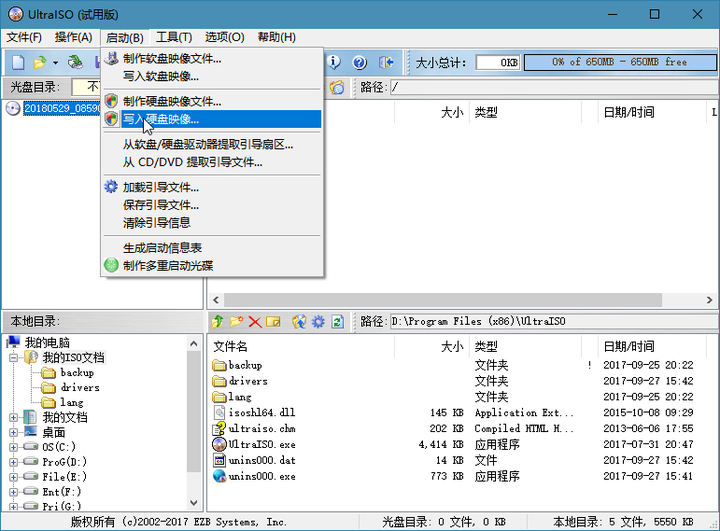Select the backup folder in local tree
Viewport: 720px width, 531px height.
coord(77,373)
